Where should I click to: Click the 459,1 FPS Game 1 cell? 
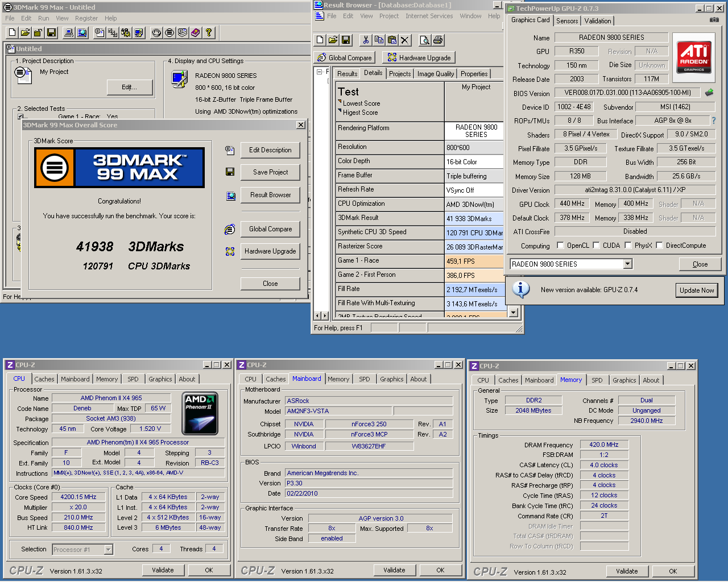(x=474, y=261)
